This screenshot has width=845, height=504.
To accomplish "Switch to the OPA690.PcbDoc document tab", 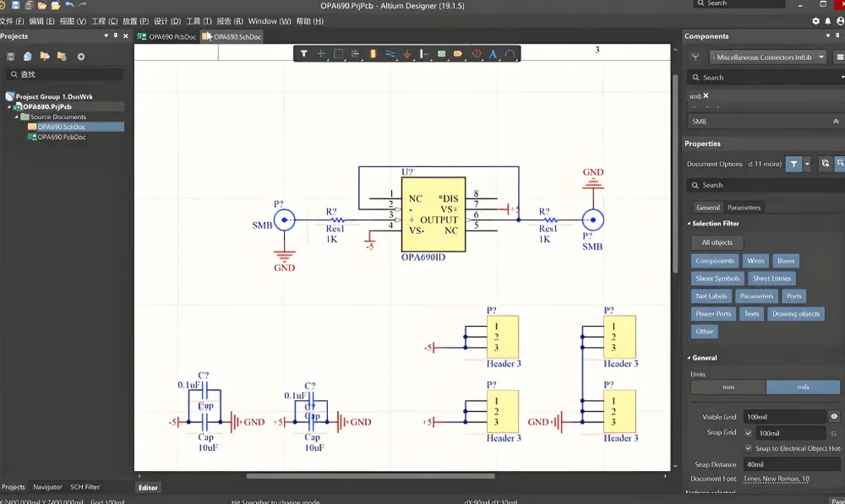I will 168,37.
